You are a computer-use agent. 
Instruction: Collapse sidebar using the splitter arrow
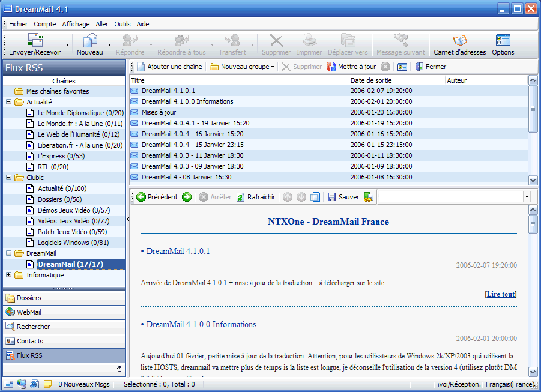coord(128,219)
